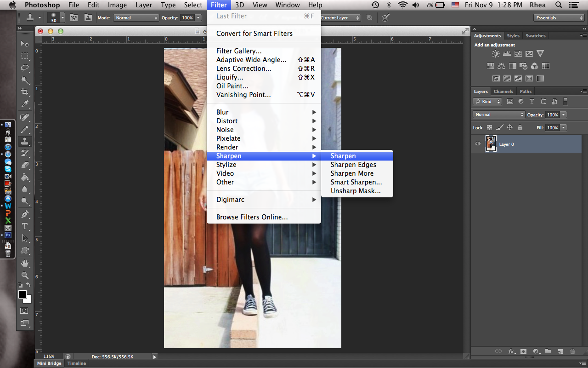Toggle lock image pixels brush icon
This screenshot has width=588, height=368.
(x=500, y=127)
